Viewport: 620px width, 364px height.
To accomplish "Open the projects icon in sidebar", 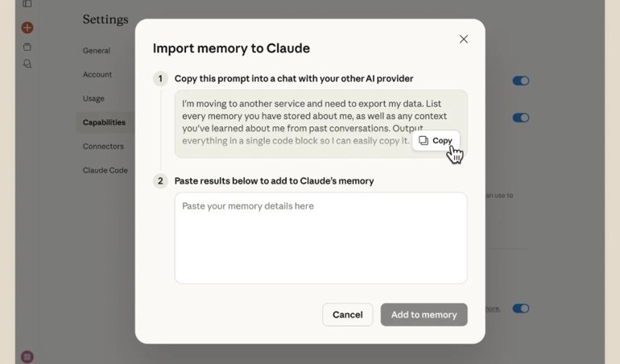I will [x=27, y=47].
